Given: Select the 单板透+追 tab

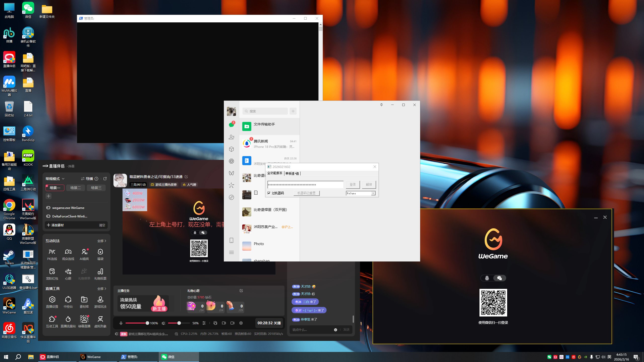Looking at the screenshot, I should point(292,173).
